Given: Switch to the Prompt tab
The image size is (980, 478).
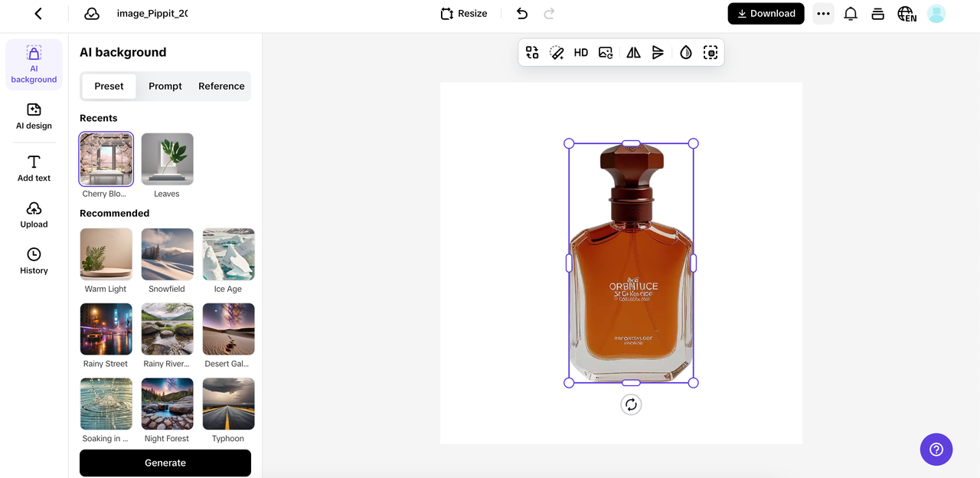Looking at the screenshot, I should point(165,86).
